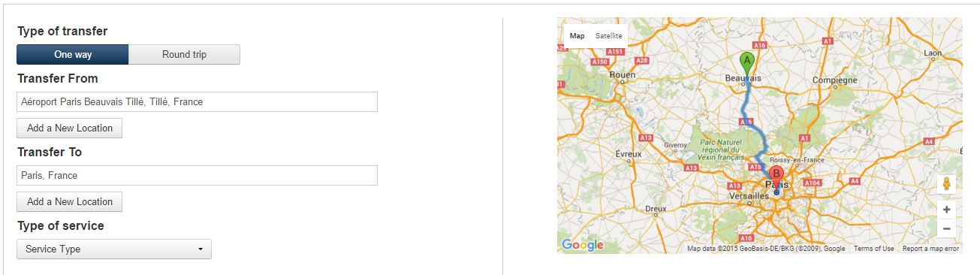Switch the map to Satellite view

click(x=608, y=36)
